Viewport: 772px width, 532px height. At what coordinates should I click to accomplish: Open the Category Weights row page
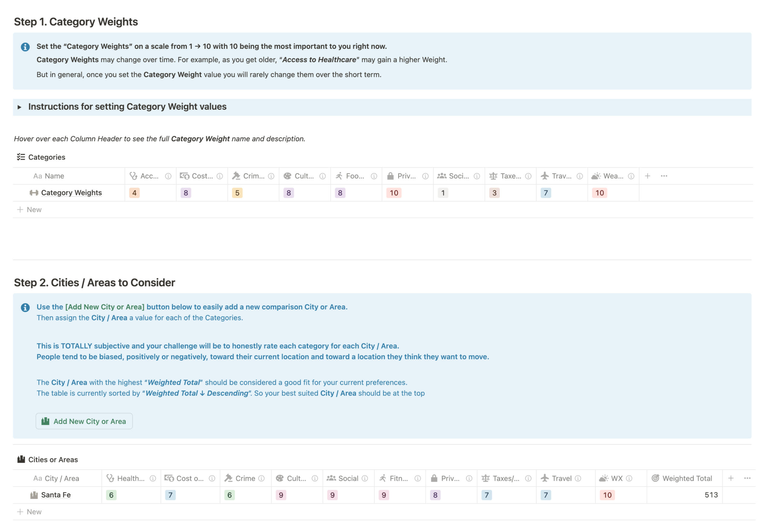[x=71, y=193]
